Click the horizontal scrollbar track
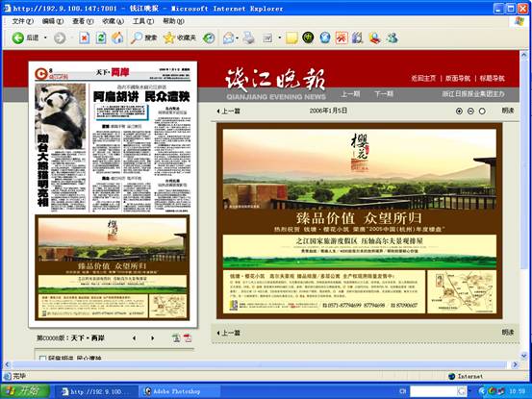 click(x=260, y=364)
